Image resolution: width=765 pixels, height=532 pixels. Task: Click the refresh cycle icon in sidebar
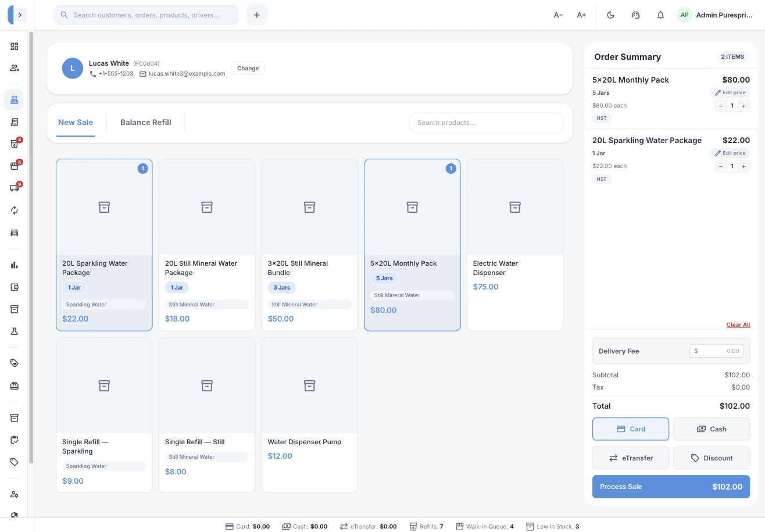click(x=14, y=210)
